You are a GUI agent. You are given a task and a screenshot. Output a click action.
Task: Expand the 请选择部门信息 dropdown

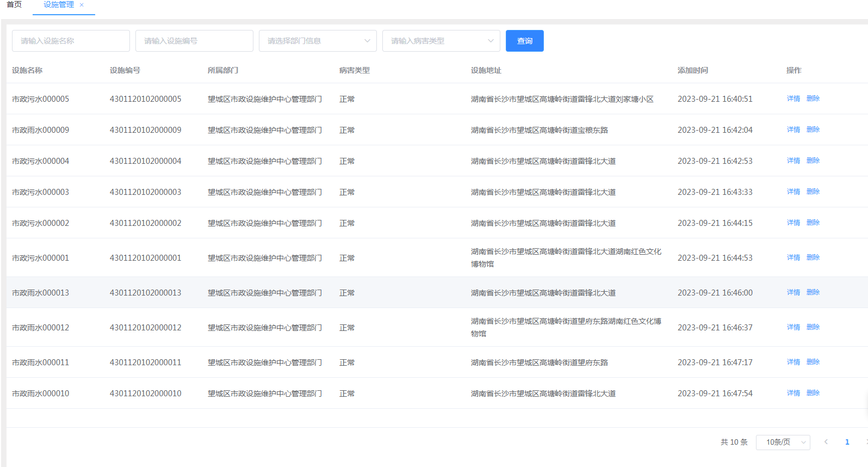318,41
